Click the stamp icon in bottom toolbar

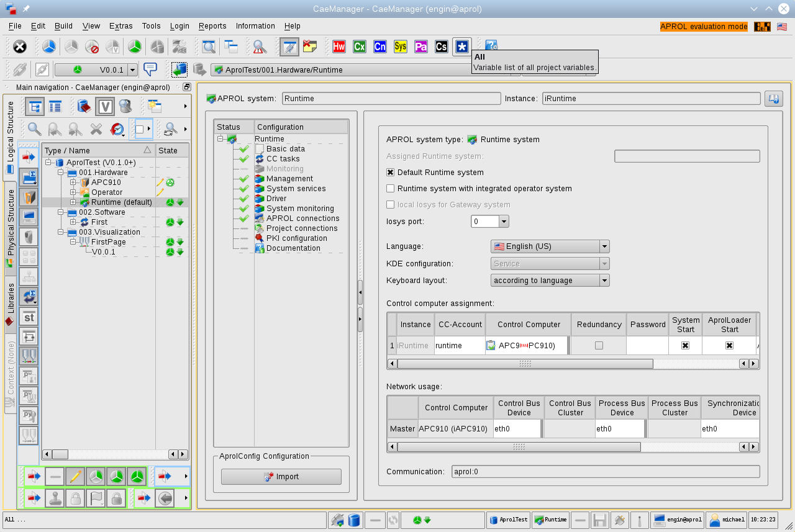coord(55,498)
